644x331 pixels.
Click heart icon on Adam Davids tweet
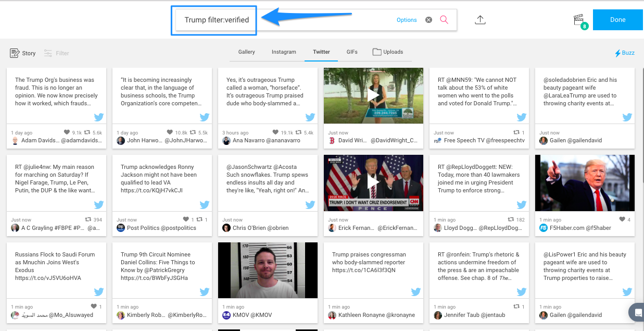pos(67,132)
